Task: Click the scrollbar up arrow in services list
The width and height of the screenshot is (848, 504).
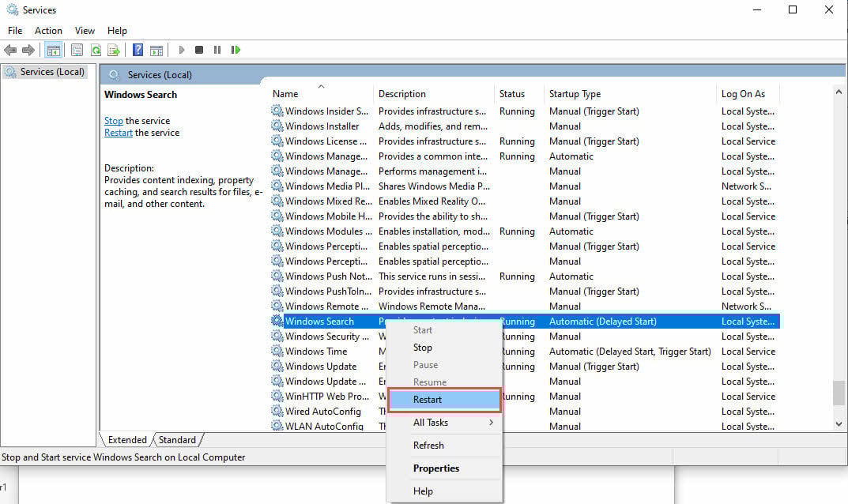Action: (x=839, y=92)
